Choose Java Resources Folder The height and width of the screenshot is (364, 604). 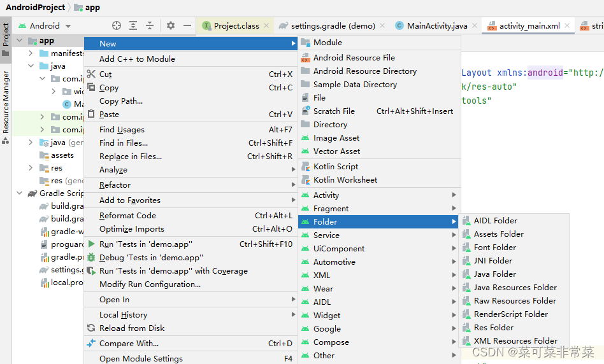[515, 288]
